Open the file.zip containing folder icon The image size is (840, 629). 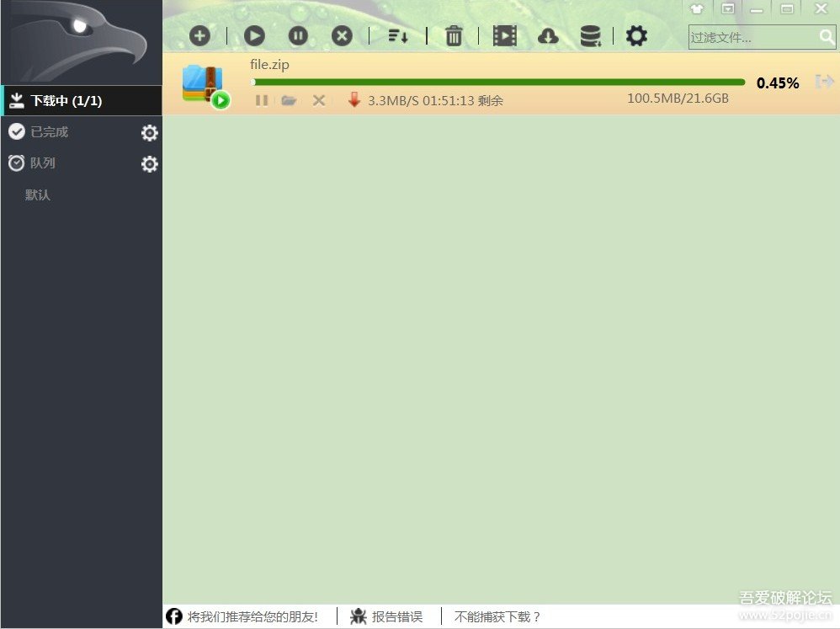tap(289, 100)
